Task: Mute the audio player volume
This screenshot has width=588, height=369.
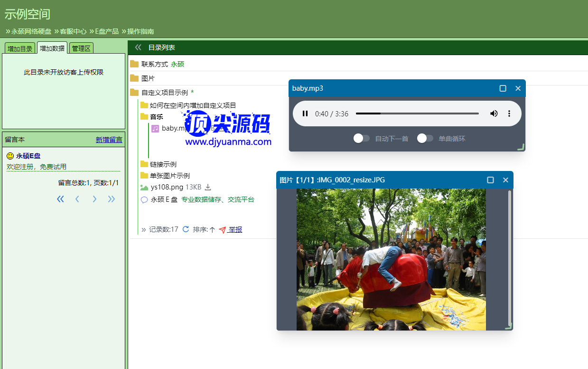Action: click(x=494, y=114)
